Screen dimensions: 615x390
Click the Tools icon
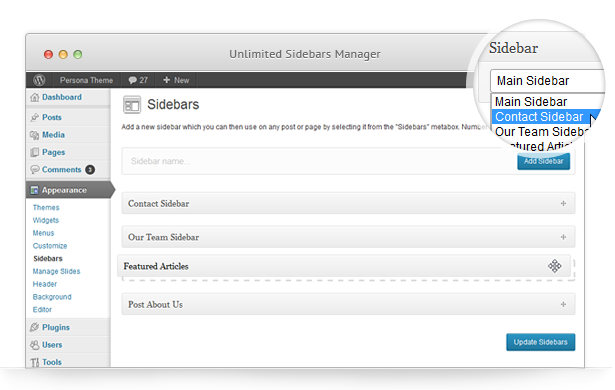pyautogui.click(x=35, y=362)
